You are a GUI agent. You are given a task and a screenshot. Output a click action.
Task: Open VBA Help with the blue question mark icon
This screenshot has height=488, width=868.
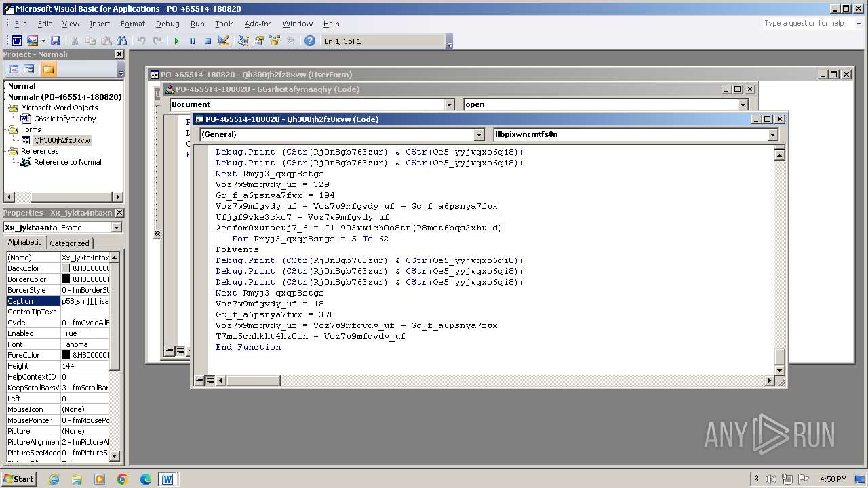point(310,41)
